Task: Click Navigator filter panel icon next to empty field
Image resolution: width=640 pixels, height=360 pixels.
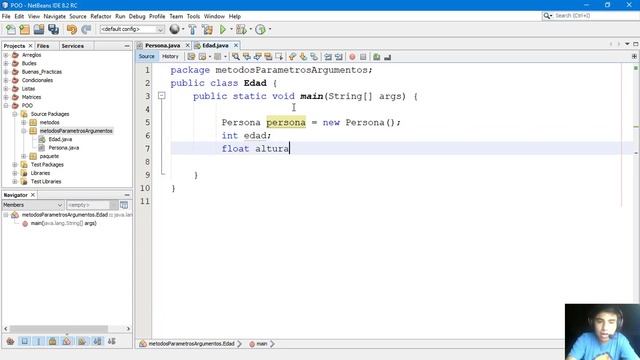Action: pos(124,205)
